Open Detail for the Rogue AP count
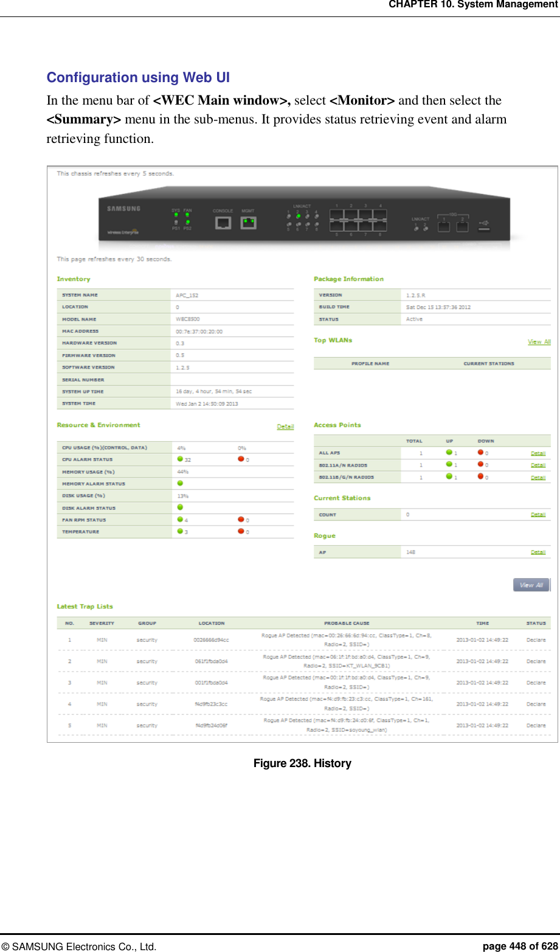 pos(537,552)
